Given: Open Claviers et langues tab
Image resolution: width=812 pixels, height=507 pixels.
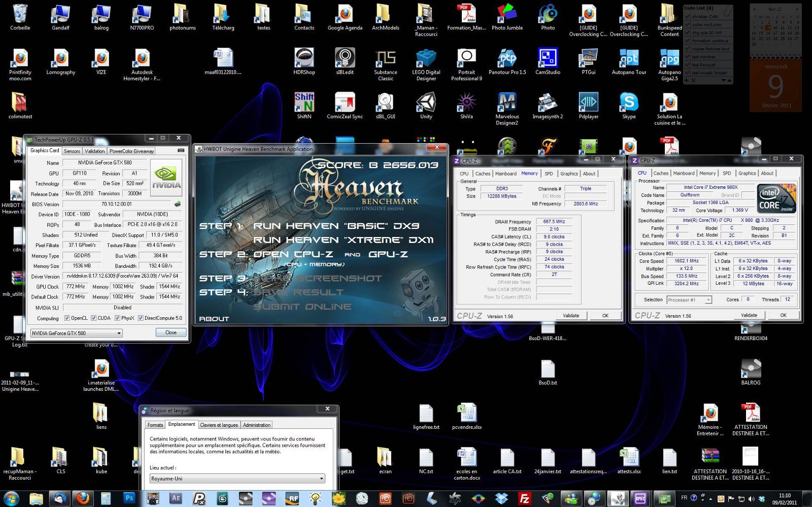Looking at the screenshot, I should tap(219, 425).
